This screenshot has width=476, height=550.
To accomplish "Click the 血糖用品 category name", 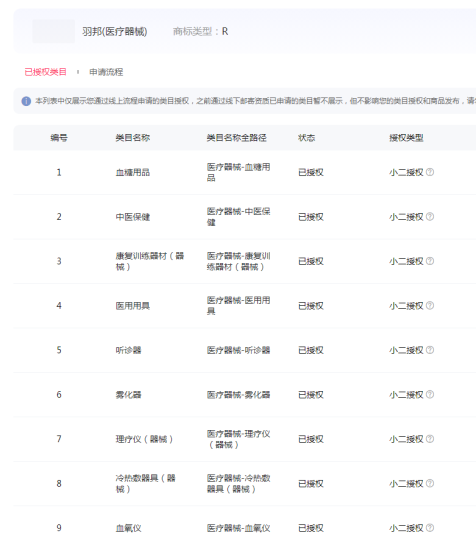I will coord(133,172).
